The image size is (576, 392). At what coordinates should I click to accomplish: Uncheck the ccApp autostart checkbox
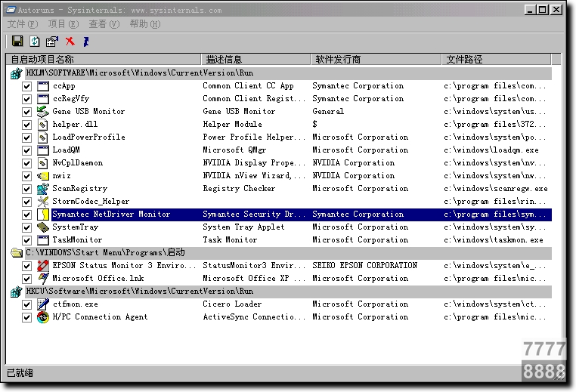pyautogui.click(x=26, y=86)
